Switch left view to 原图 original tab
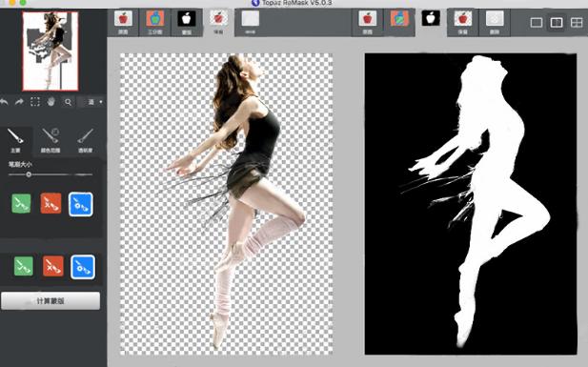Image resolution: width=588 pixels, height=367 pixels. click(x=123, y=23)
